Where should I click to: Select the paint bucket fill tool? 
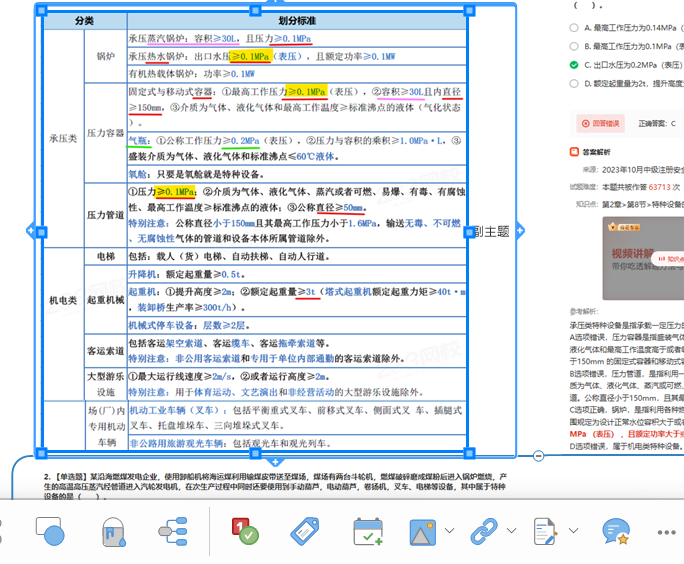(113, 532)
